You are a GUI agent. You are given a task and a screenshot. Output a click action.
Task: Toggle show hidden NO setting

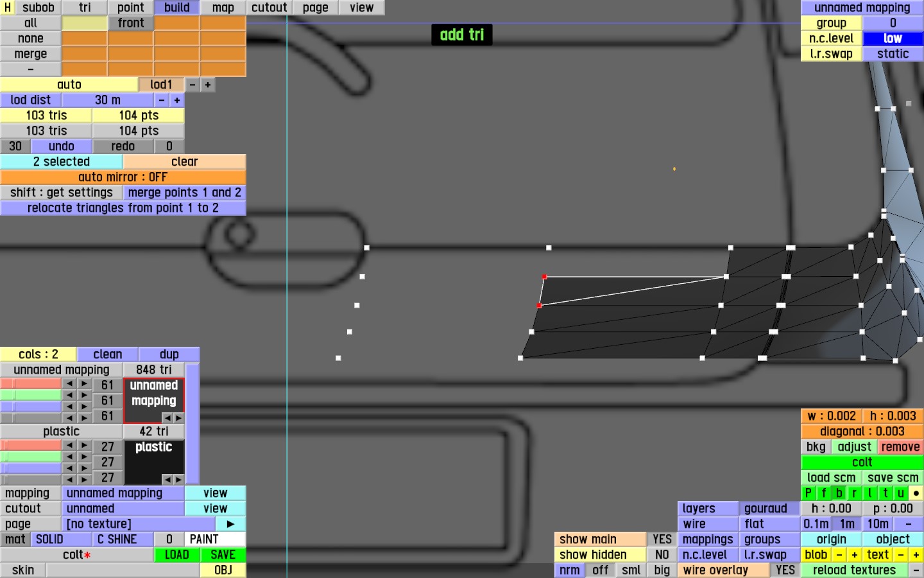click(x=662, y=555)
